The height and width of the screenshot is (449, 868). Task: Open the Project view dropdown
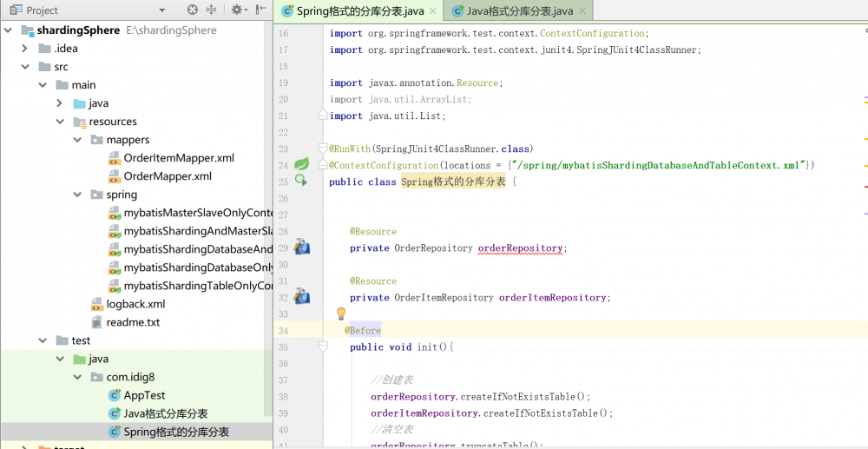pos(161,10)
